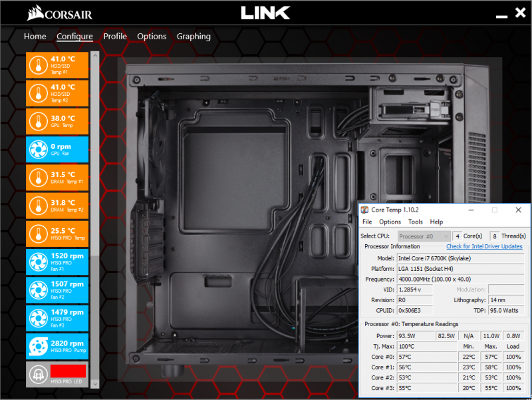Click the Core #1 temperature 56°C

[x=427, y=367]
